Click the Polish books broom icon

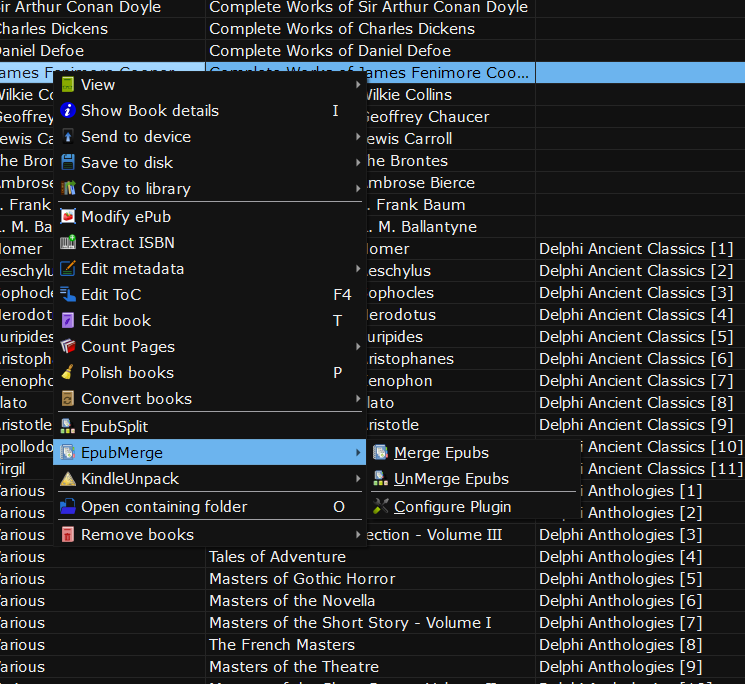(x=68, y=372)
